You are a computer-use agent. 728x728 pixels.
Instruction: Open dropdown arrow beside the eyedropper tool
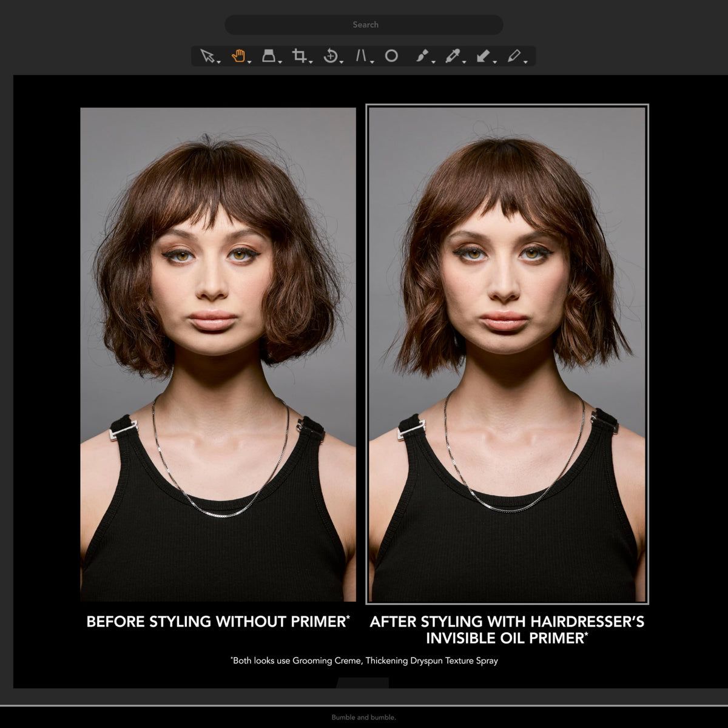pos(464,62)
